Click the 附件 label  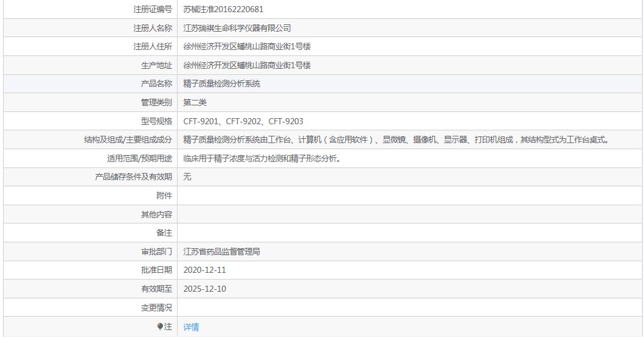pos(164,195)
